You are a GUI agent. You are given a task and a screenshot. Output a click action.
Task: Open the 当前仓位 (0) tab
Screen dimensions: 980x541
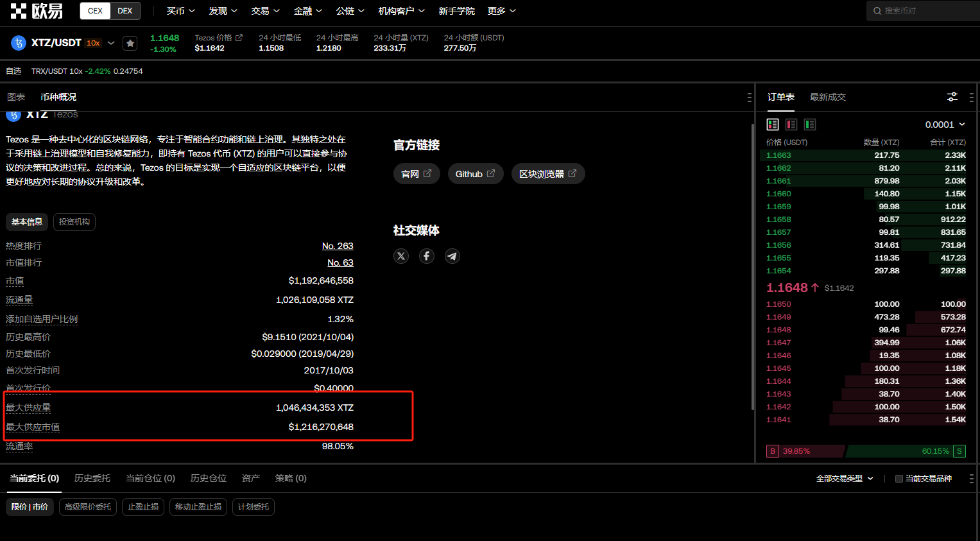[151, 478]
